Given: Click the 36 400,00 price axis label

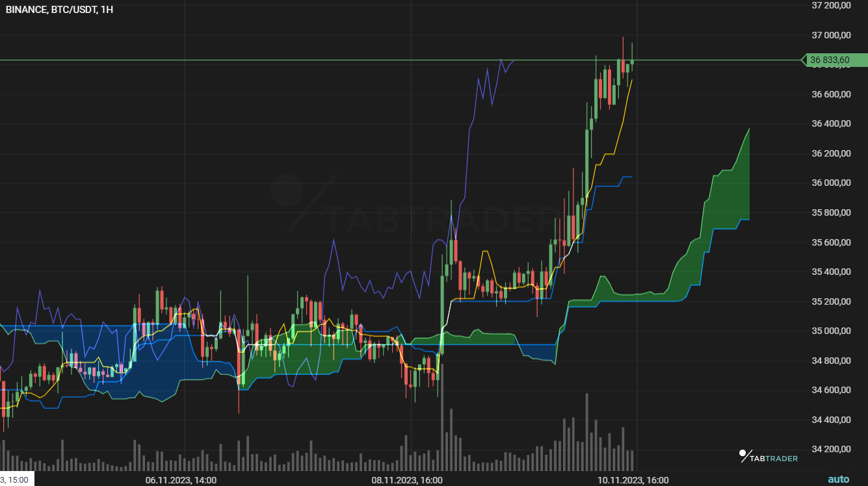Looking at the screenshot, I should tap(832, 123).
